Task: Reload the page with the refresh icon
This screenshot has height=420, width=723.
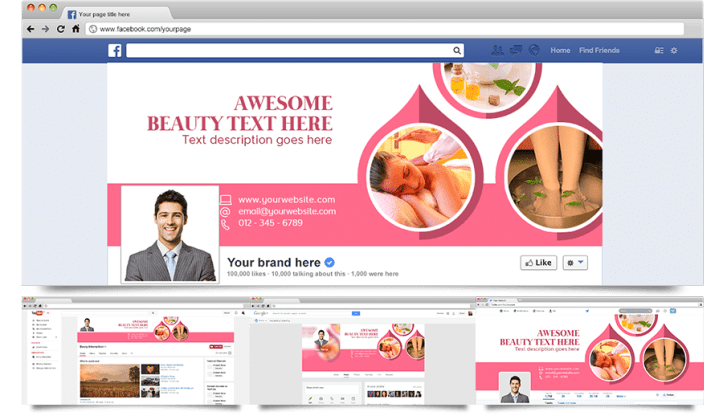Action: click(x=61, y=29)
